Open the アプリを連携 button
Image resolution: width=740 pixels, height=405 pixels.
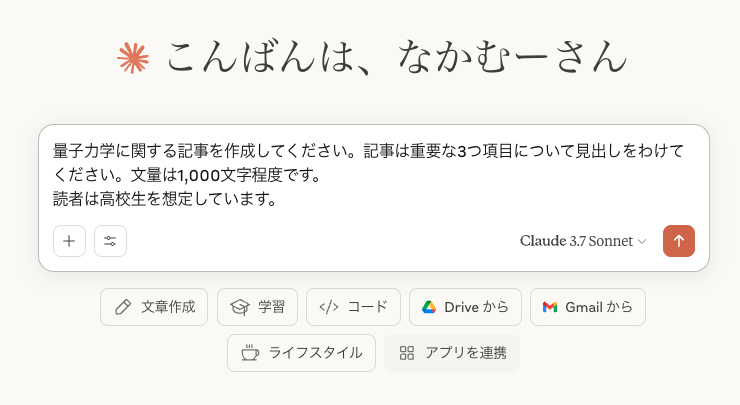(452, 353)
